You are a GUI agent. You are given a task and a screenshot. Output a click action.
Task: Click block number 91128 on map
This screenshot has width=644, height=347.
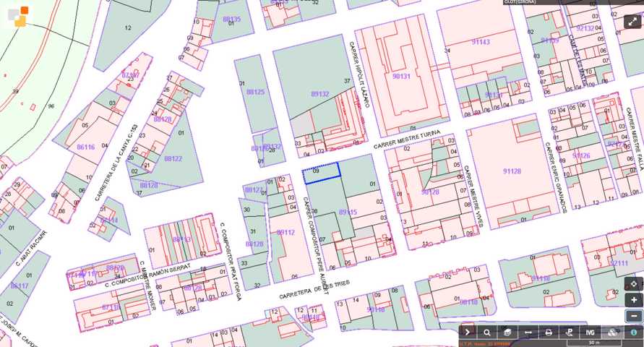512,171
